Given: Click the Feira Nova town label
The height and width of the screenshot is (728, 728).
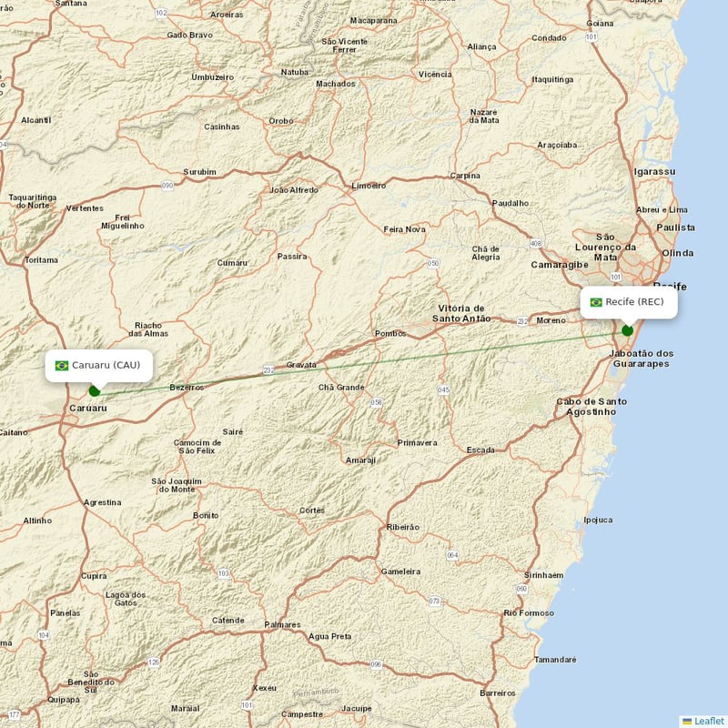Looking at the screenshot, I should coord(404,229).
